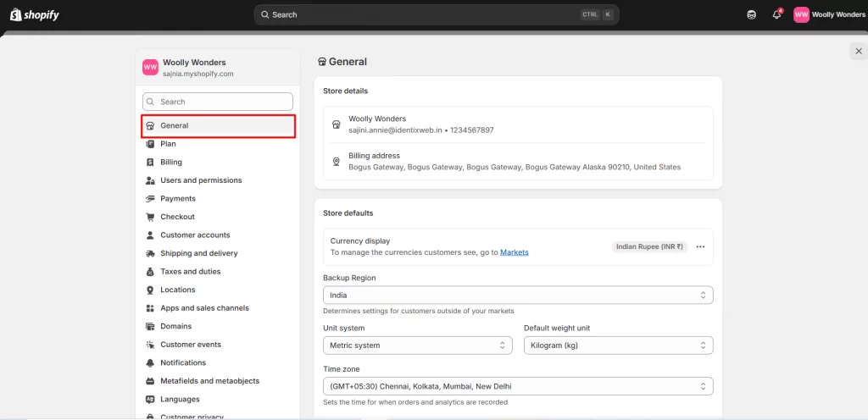Click the Users and permissions icon
The width and height of the screenshot is (868, 420).
coord(150,180)
